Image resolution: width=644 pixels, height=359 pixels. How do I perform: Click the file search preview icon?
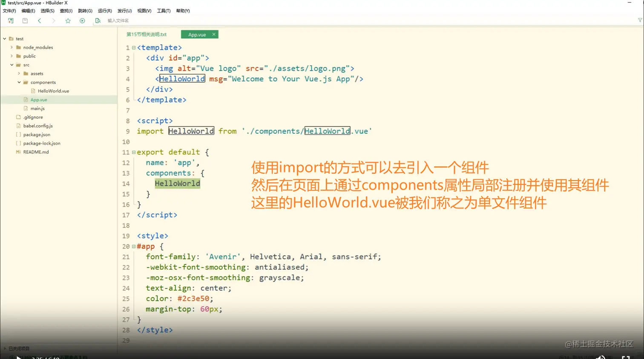[98, 20]
